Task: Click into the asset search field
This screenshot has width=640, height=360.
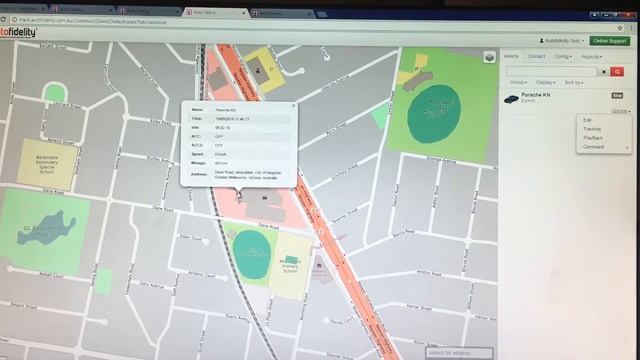Action: (551, 72)
